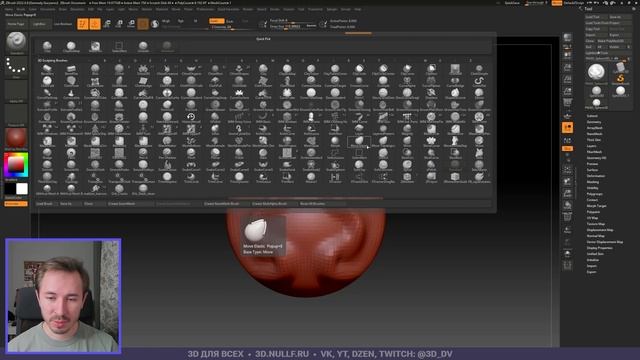Pick the SelectRect brush in the Quick Pick row
The width and height of the screenshot is (640, 360).
coord(119,47)
